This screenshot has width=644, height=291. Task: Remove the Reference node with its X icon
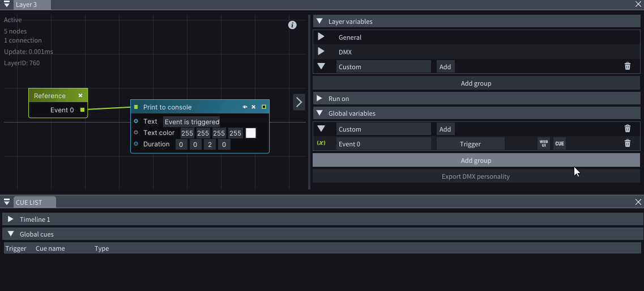tap(80, 96)
